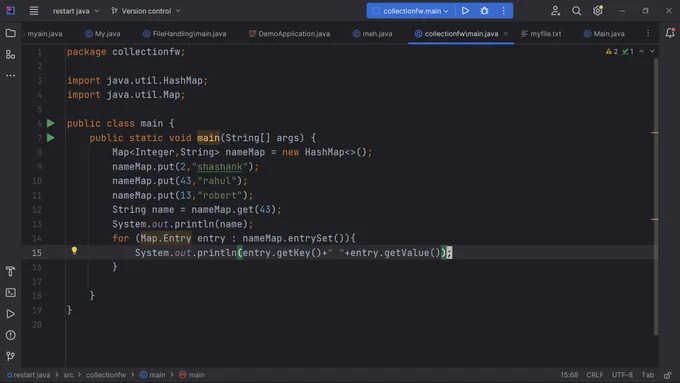Click the editor vertical scrollbar

(656, 196)
